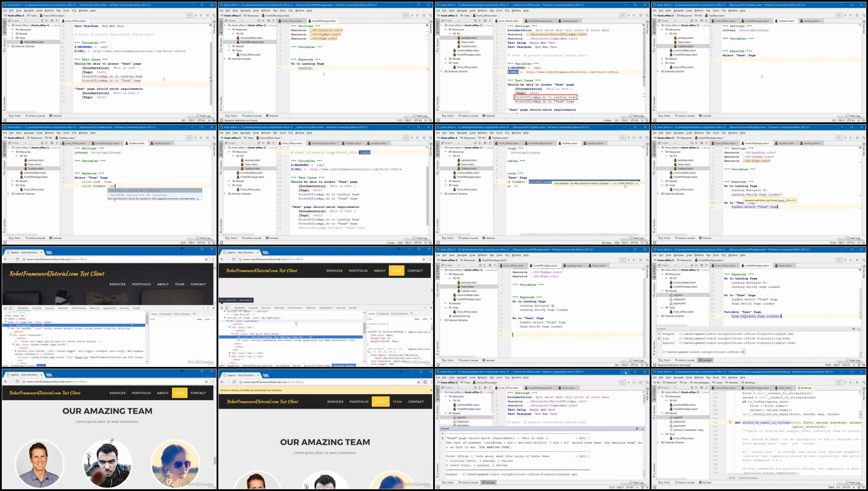Collapse the nav id mainNav DOM node

tap(8, 328)
